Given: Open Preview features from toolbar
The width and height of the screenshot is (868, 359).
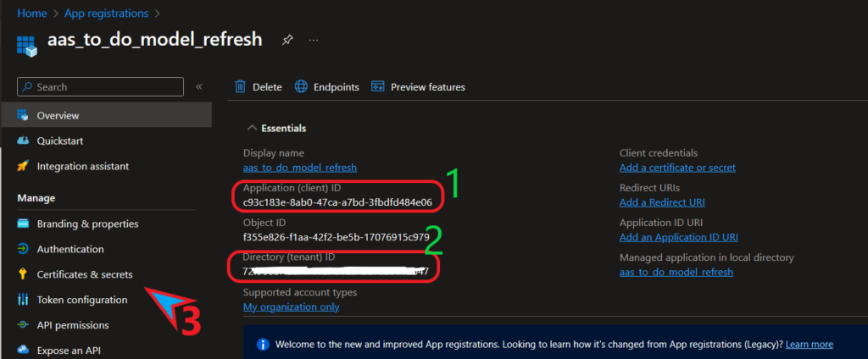Looking at the screenshot, I should click(419, 87).
